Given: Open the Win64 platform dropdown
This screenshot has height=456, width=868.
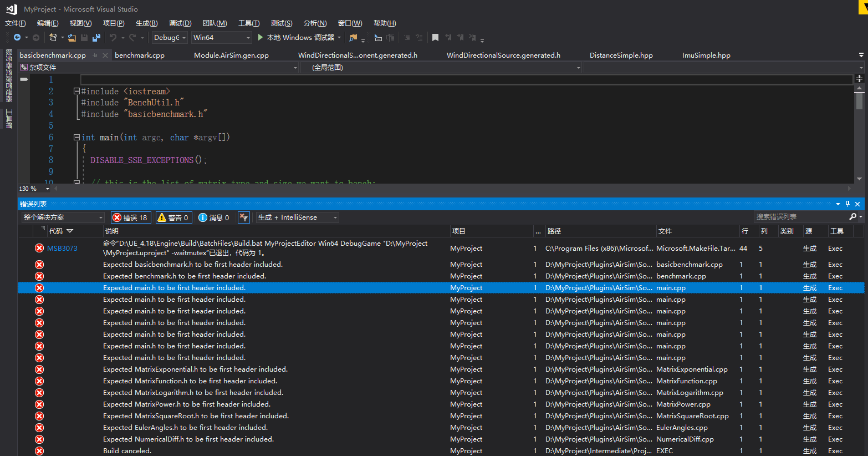Looking at the screenshot, I should click(x=222, y=38).
